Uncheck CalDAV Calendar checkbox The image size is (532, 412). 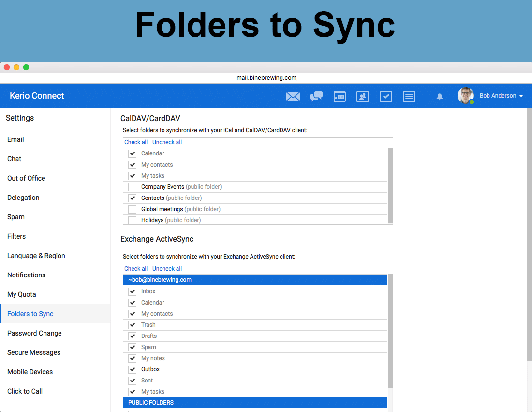[133, 153]
